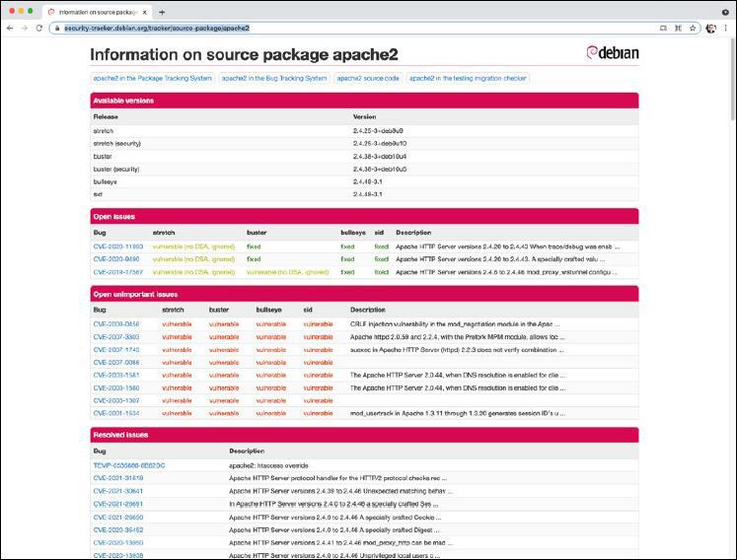Reload the security tracker page

39,29
